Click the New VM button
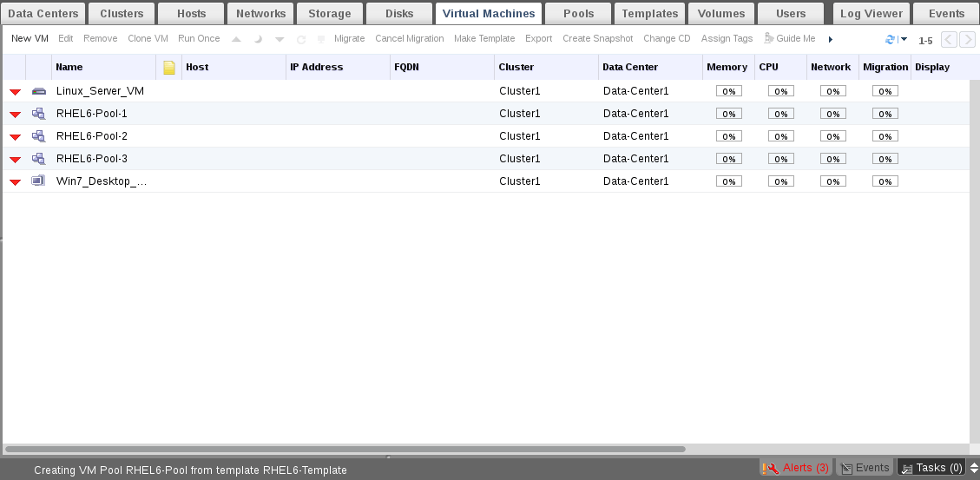The width and height of the screenshot is (980, 480). click(30, 39)
